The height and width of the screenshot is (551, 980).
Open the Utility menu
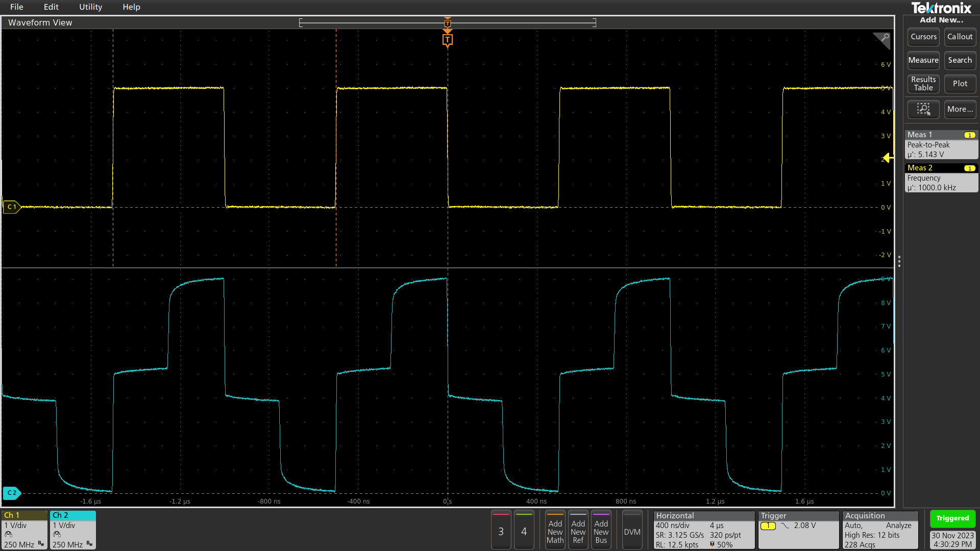(x=90, y=7)
